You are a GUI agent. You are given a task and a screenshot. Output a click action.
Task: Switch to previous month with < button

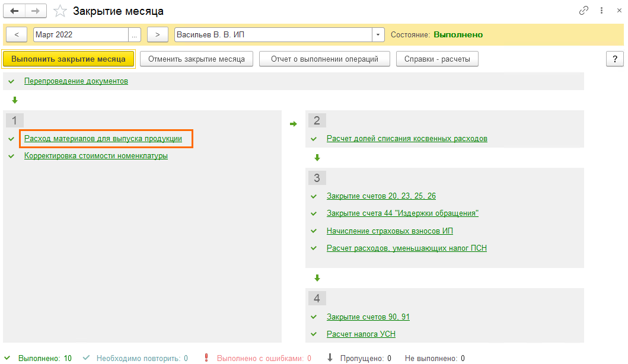click(x=17, y=35)
